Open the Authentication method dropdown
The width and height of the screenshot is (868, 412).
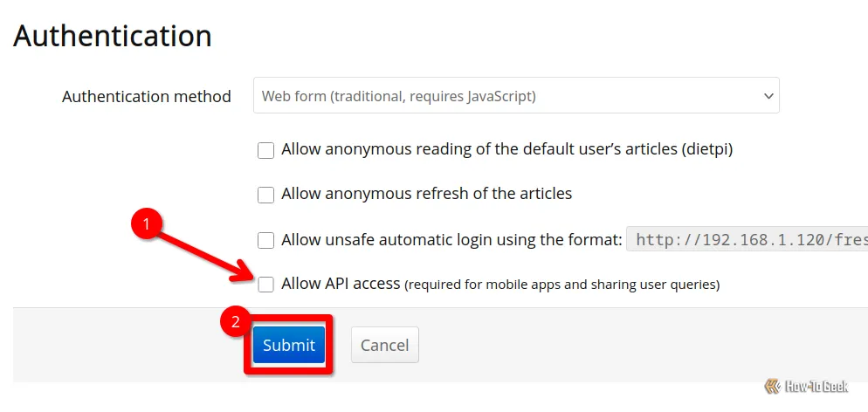(516, 96)
